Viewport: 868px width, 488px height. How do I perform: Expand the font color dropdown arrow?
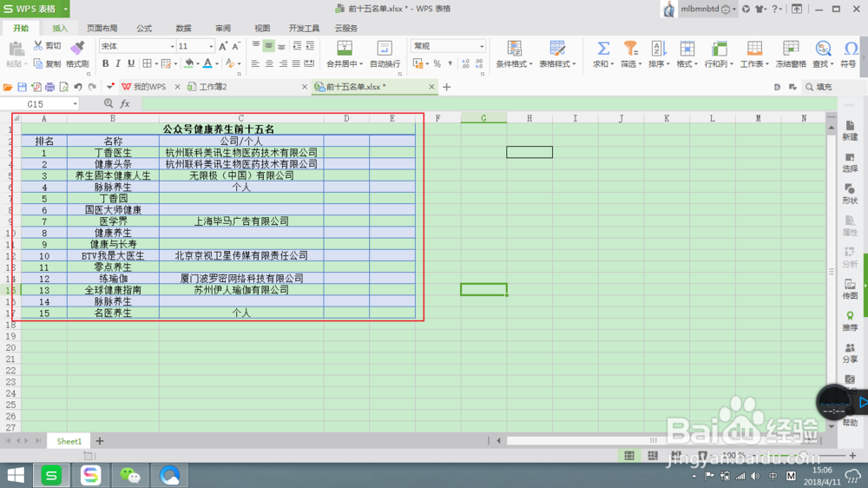pyautogui.click(x=216, y=64)
